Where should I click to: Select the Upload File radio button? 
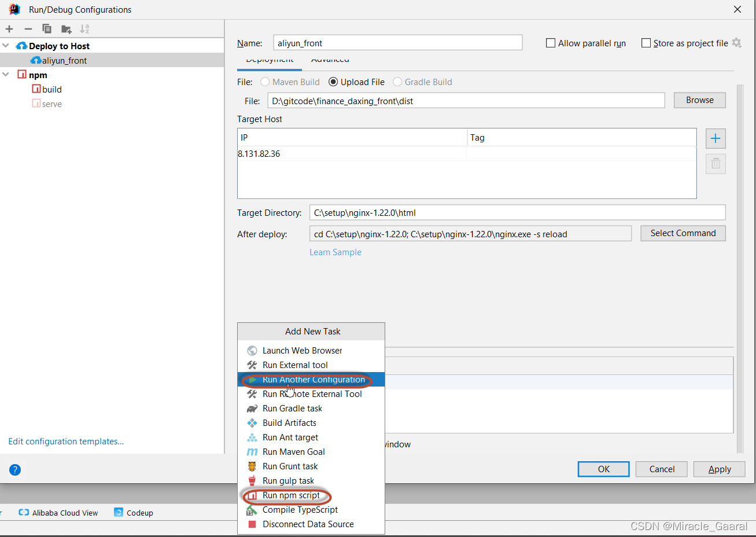[x=333, y=82]
